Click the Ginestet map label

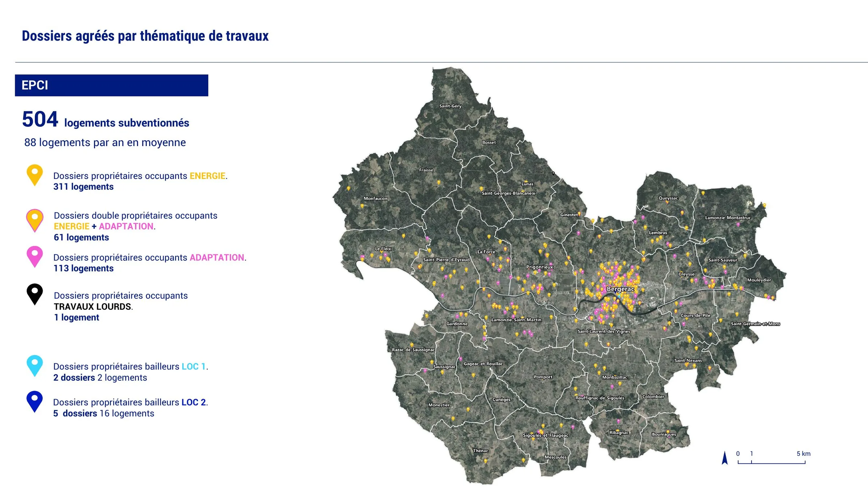569,215
